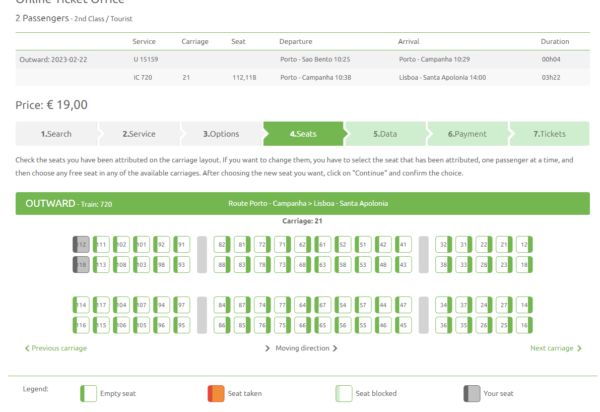
Task: Select seat 71
Action: tap(282, 244)
